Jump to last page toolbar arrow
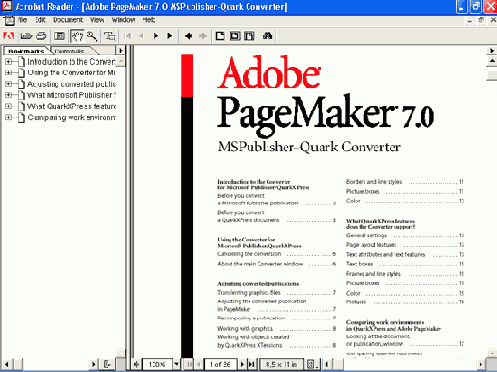The width and height of the screenshot is (497, 372). point(170,36)
